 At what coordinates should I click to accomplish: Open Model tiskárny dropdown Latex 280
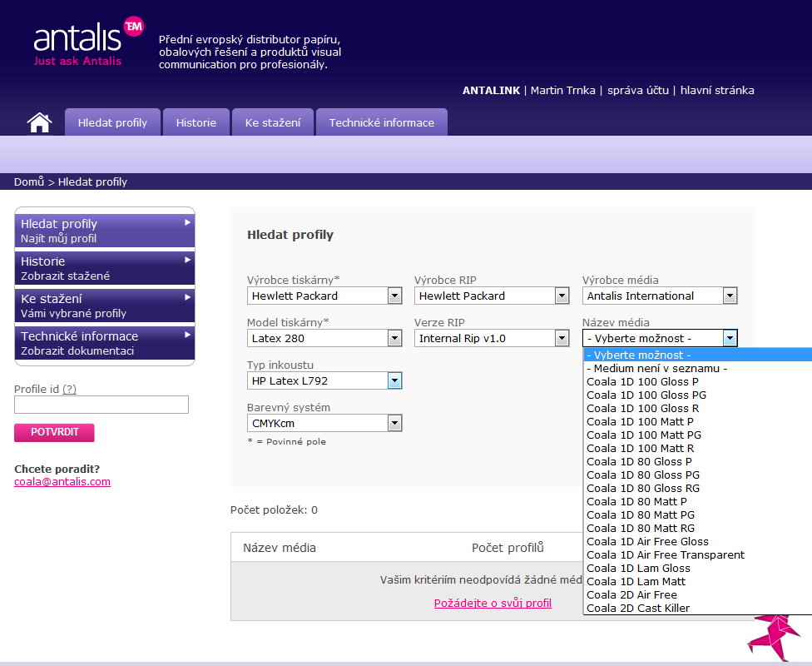pos(324,339)
